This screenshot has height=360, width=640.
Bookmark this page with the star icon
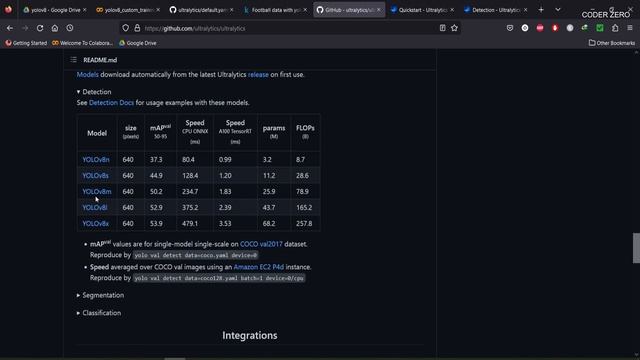point(454,28)
